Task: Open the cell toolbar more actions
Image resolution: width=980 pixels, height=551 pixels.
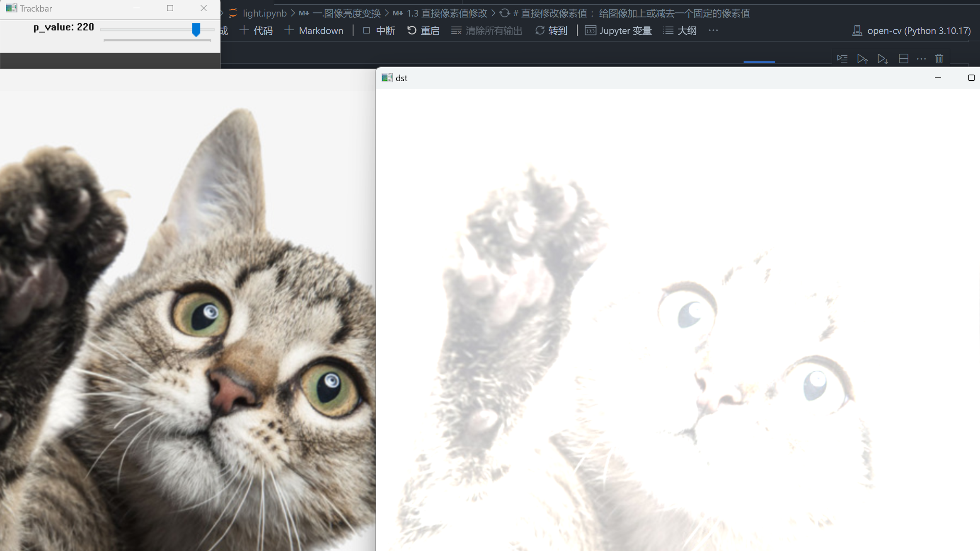Action: (x=921, y=58)
